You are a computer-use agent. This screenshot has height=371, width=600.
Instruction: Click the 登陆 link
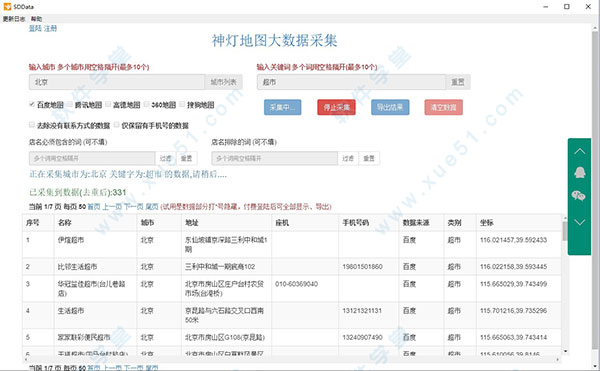[35, 28]
